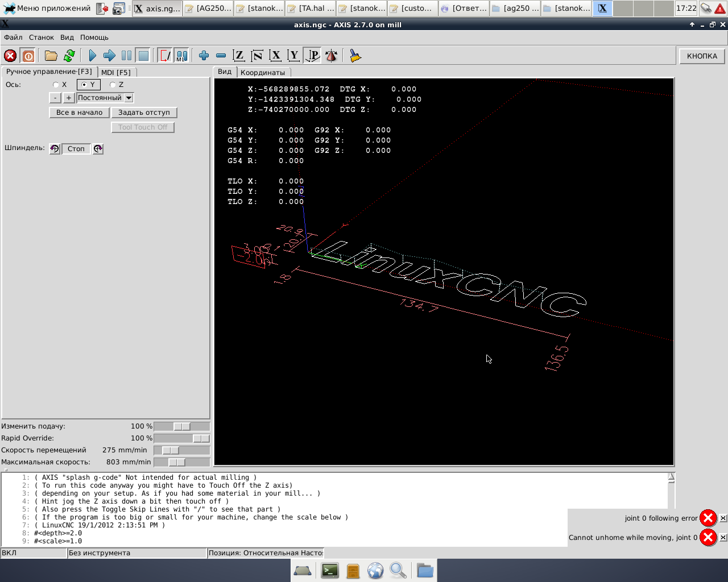Click the Open G-code file folder icon
This screenshot has width=728, height=582.
[x=51, y=56]
